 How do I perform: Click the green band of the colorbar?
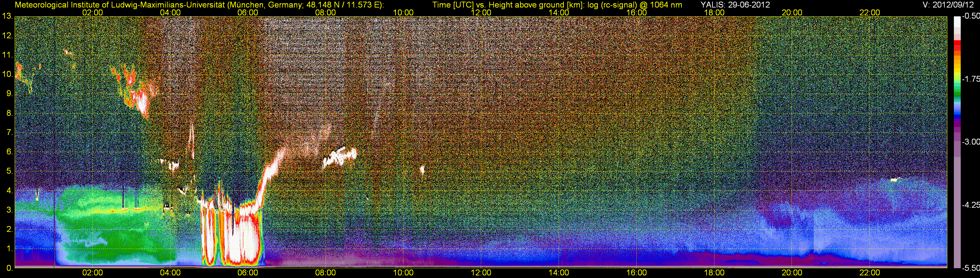click(x=957, y=91)
